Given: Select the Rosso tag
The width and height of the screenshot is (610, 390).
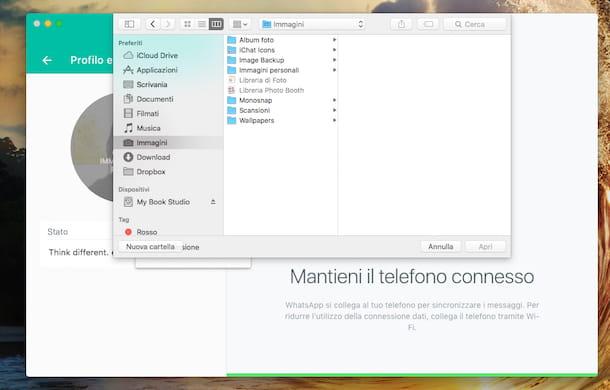Looking at the screenshot, I should coord(168,232).
